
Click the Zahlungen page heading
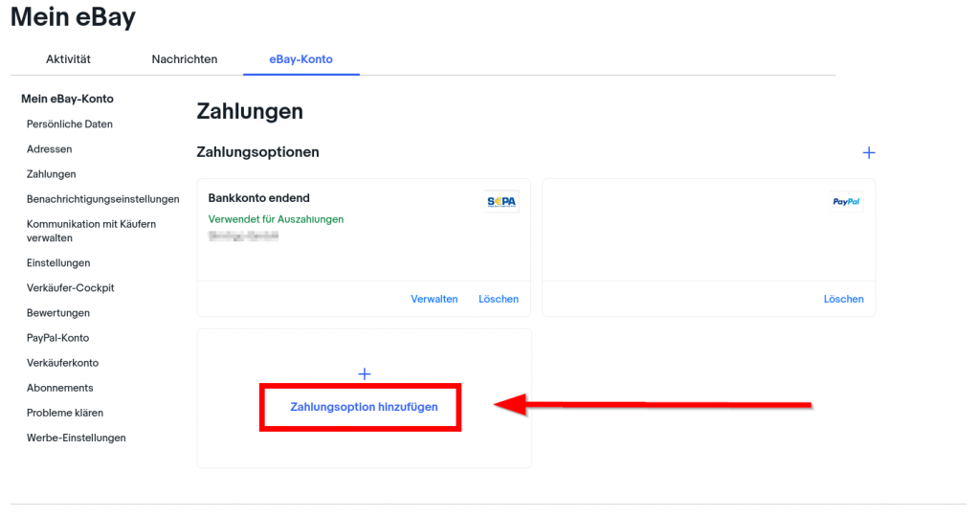tap(250, 111)
